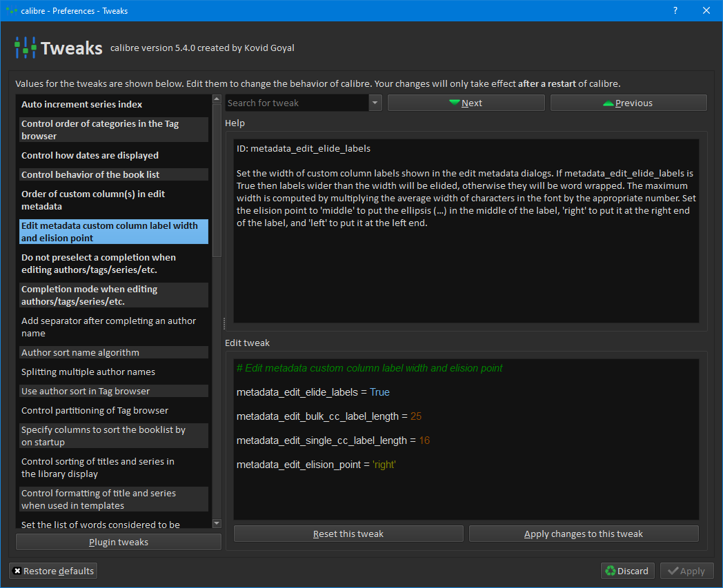Select Set the list of words tweak
723x588 pixels.
[114, 525]
